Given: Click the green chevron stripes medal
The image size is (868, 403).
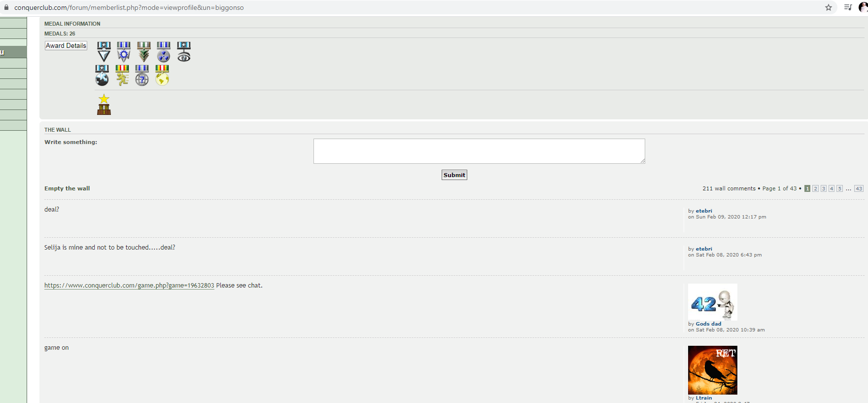Looking at the screenshot, I should (144, 52).
